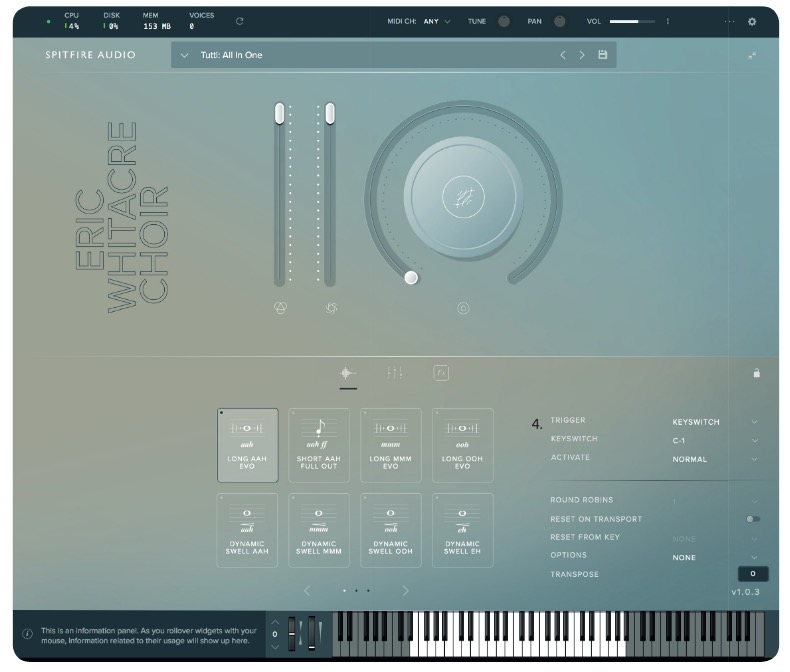This screenshot has height=672, width=790.
Task: Switch to the FX tab
Action: (441, 373)
